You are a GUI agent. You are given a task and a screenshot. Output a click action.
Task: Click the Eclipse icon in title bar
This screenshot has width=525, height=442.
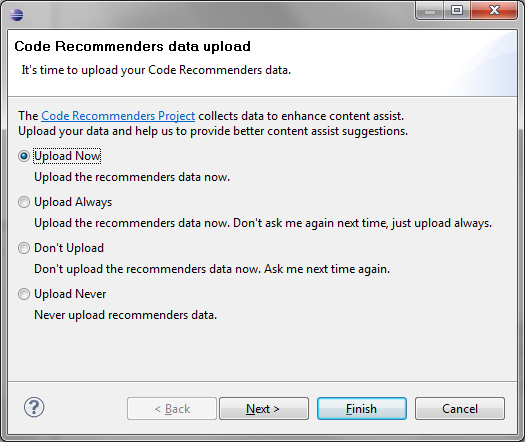pyautogui.click(x=16, y=15)
